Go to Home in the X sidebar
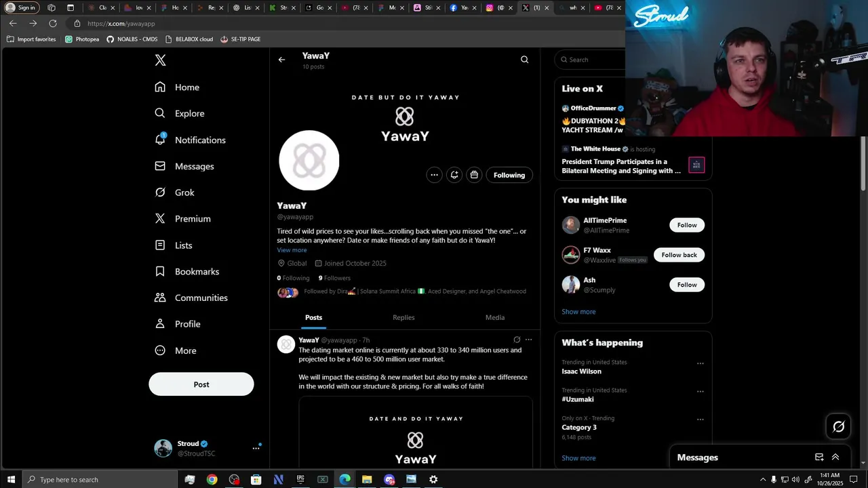This screenshot has width=868, height=488. point(177,87)
